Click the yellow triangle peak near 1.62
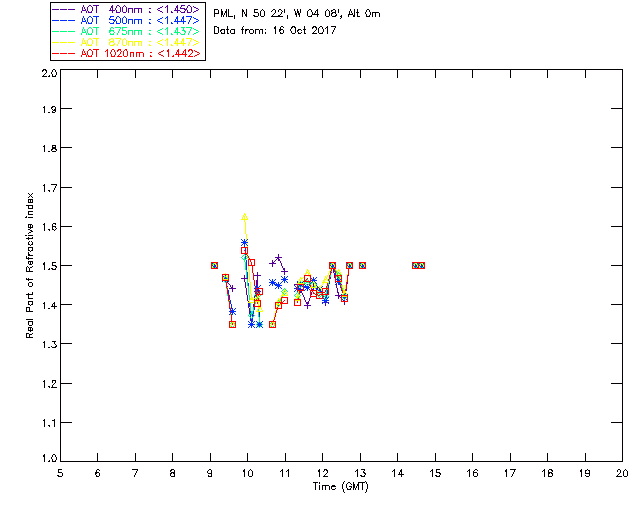Viewport: 640px width, 512px height. tap(244, 217)
